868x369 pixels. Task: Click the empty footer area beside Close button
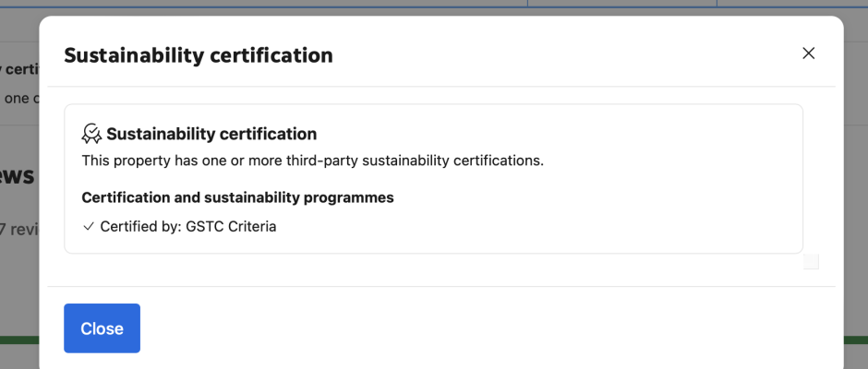(488, 328)
